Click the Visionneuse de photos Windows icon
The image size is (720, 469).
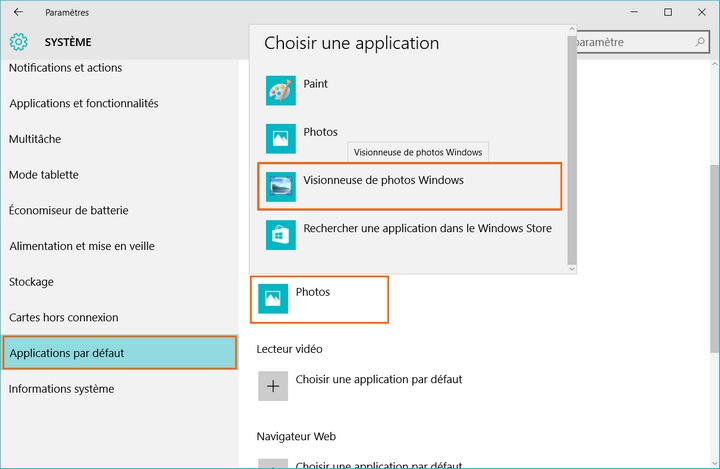click(281, 186)
